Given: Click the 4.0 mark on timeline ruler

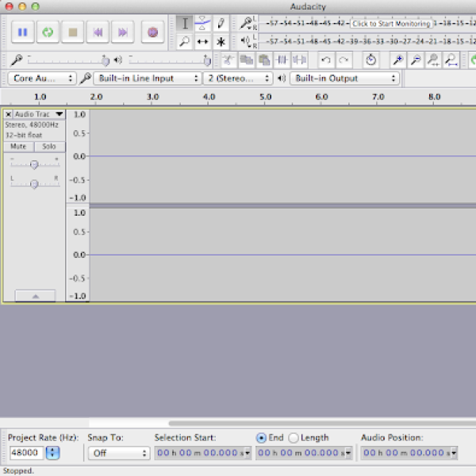Looking at the screenshot, I should (209, 97).
